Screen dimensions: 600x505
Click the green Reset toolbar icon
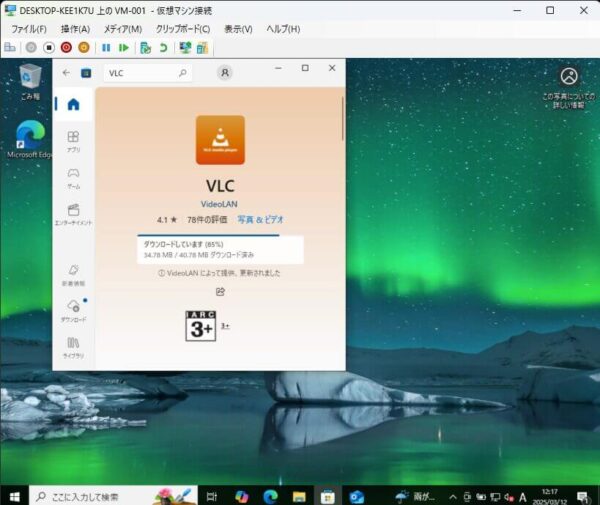124,47
